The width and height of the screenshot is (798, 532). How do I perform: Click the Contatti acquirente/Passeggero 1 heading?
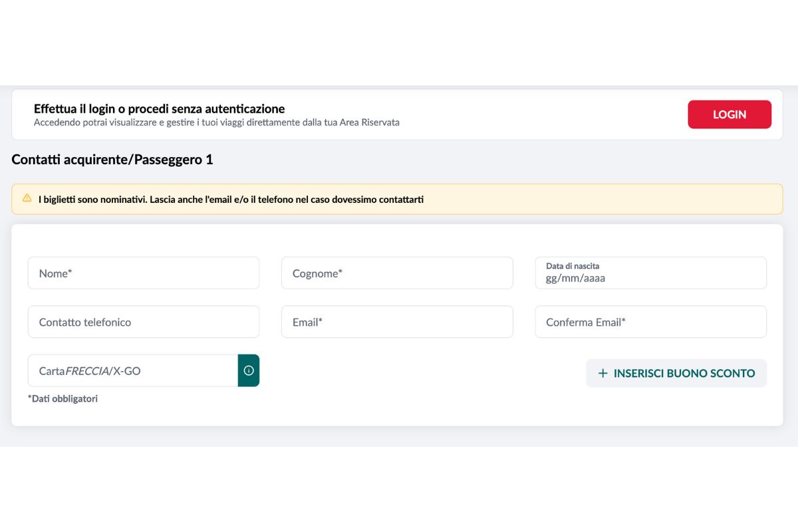(112, 160)
